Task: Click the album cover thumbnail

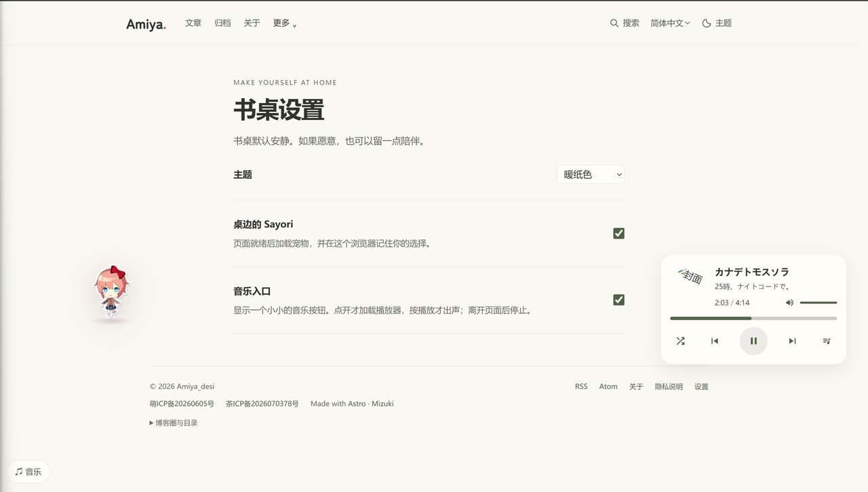Action: tap(690, 276)
